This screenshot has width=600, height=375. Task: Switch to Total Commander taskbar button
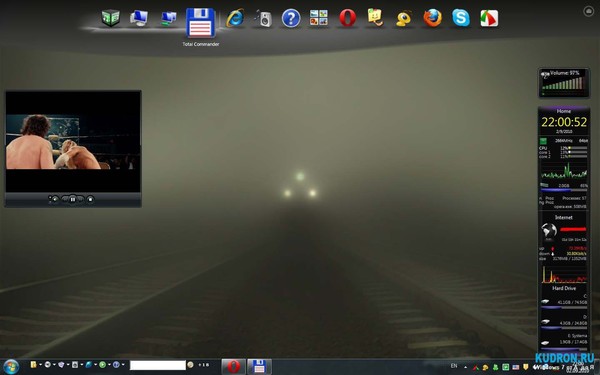[259, 367]
